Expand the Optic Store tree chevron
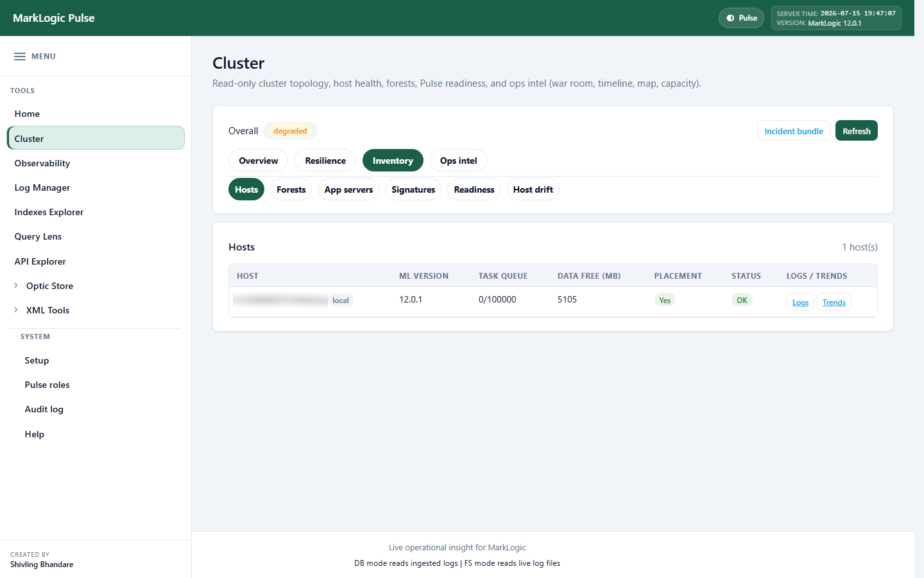924x578 pixels. coord(16,286)
